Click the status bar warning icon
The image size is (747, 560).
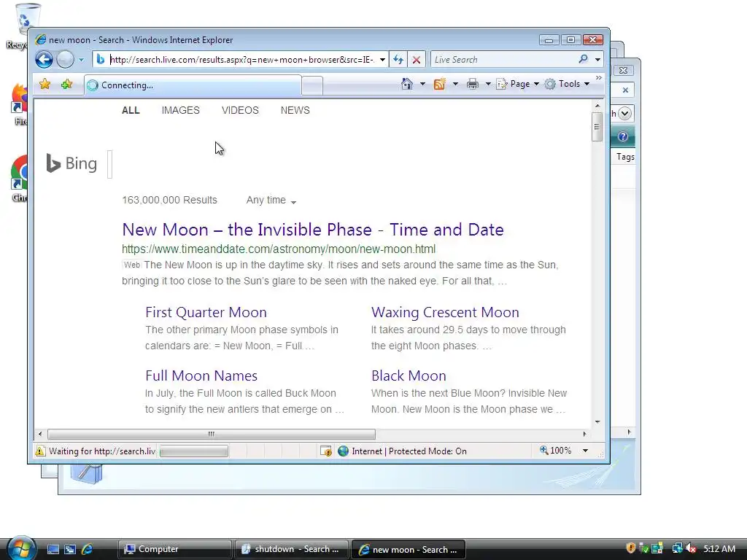click(x=40, y=451)
